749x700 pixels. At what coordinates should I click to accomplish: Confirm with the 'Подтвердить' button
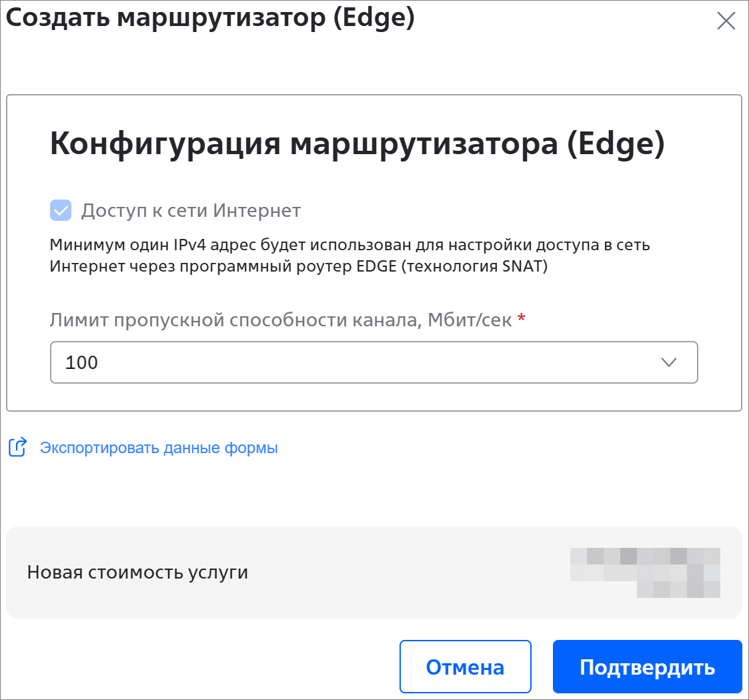click(647, 667)
